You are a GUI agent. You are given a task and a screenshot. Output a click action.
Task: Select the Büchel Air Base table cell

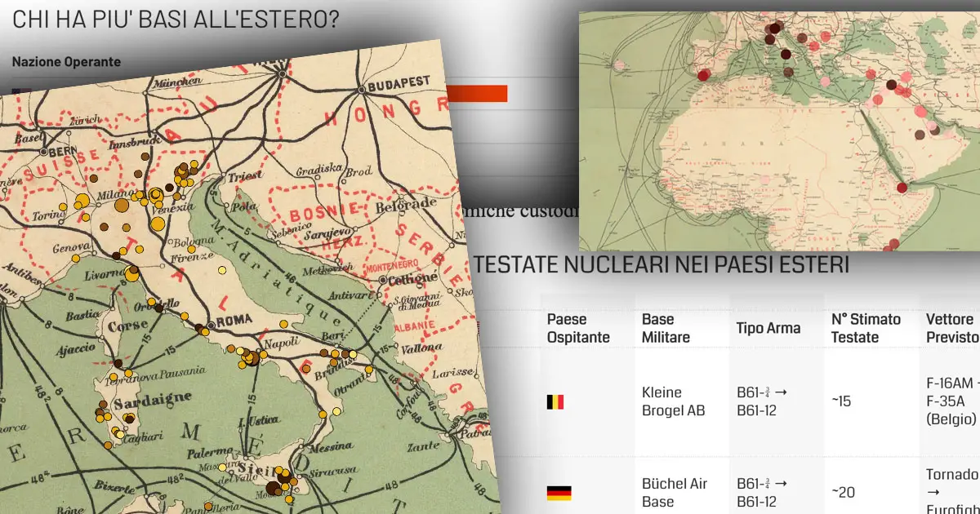pyautogui.click(x=675, y=493)
